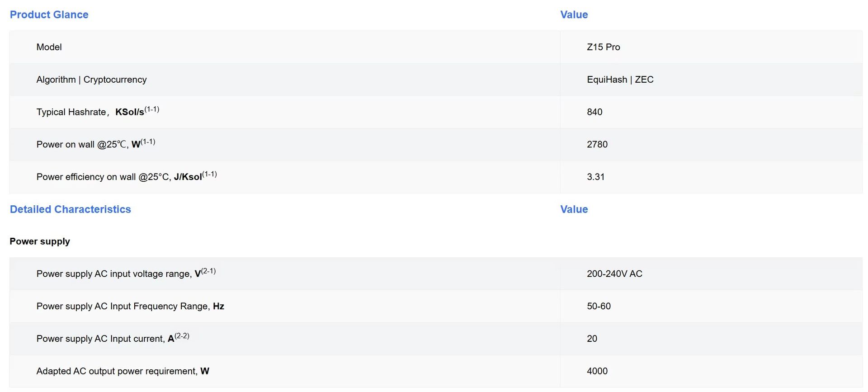The image size is (868, 392).
Task: Select the 4000 watt value
Action: 597,372
